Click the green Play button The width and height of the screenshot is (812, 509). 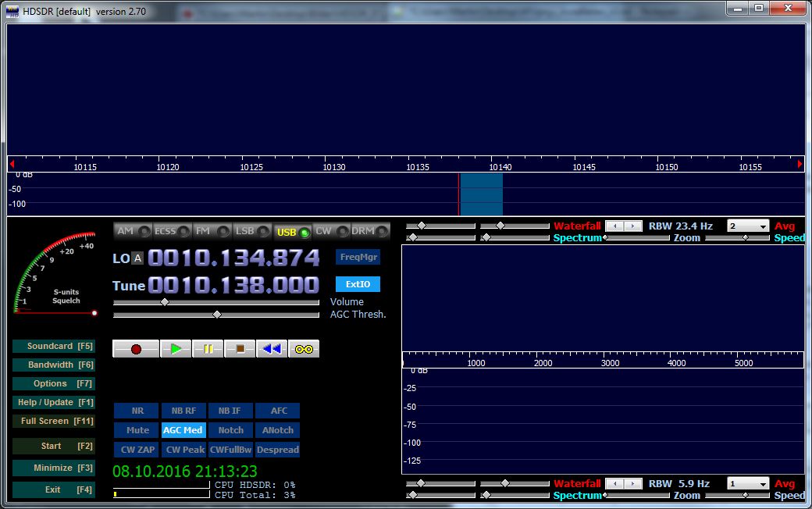click(176, 349)
